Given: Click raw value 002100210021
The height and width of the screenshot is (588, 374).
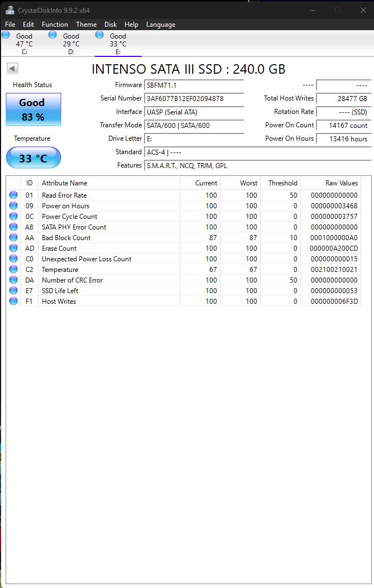Looking at the screenshot, I should click(334, 269).
